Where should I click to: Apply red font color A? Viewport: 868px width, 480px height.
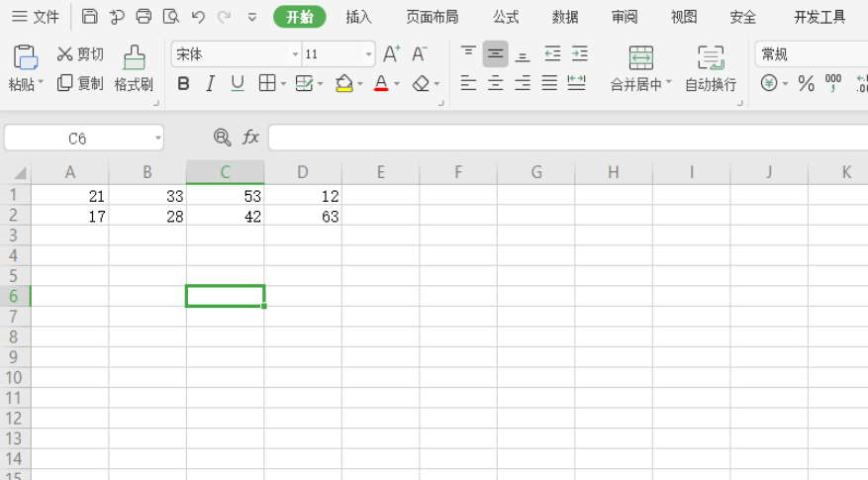tap(381, 83)
